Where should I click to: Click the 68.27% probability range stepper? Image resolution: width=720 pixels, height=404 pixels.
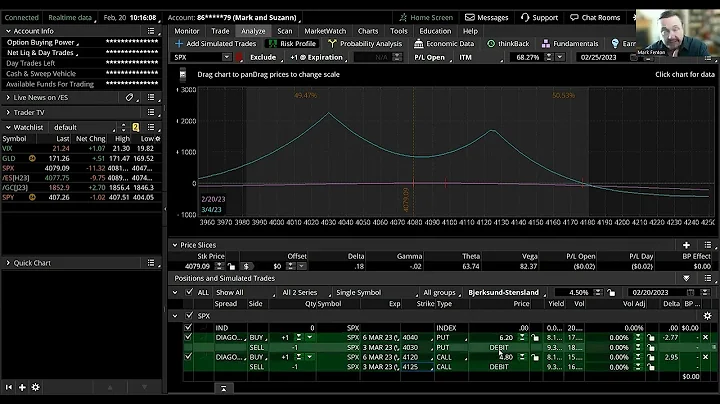pos(549,57)
